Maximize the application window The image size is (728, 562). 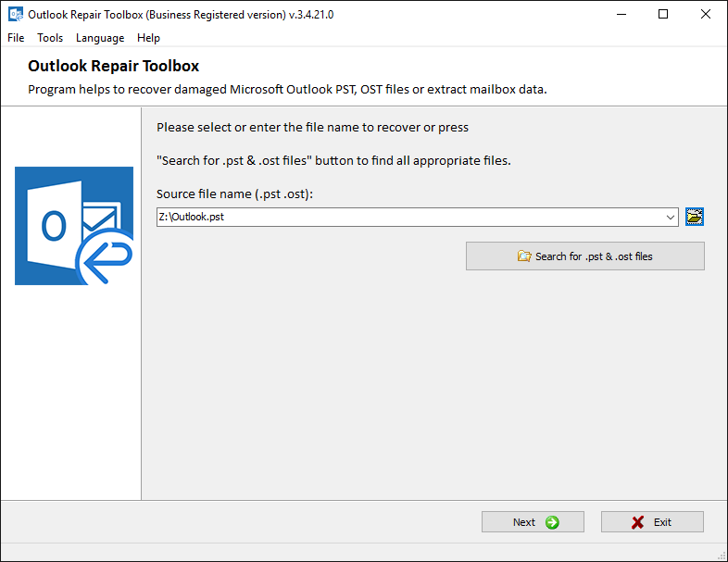pos(663,15)
